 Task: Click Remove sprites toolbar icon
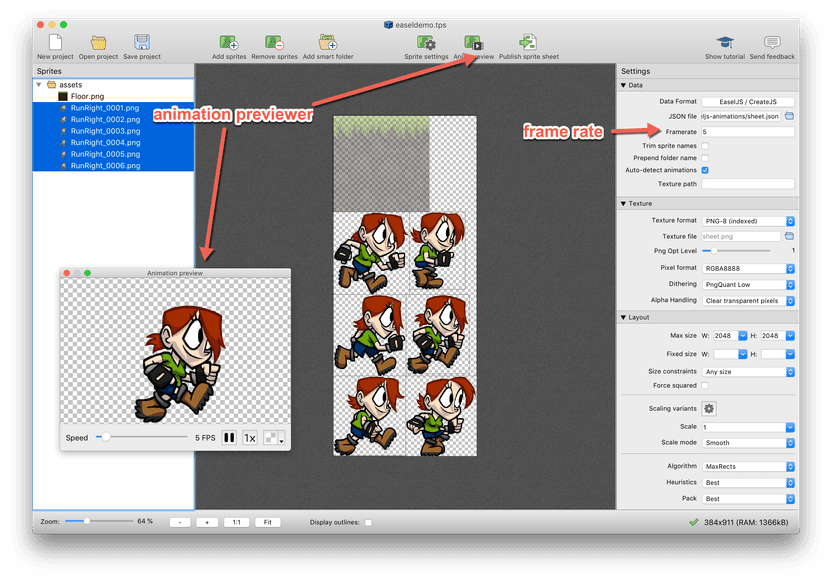(x=274, y=42)
